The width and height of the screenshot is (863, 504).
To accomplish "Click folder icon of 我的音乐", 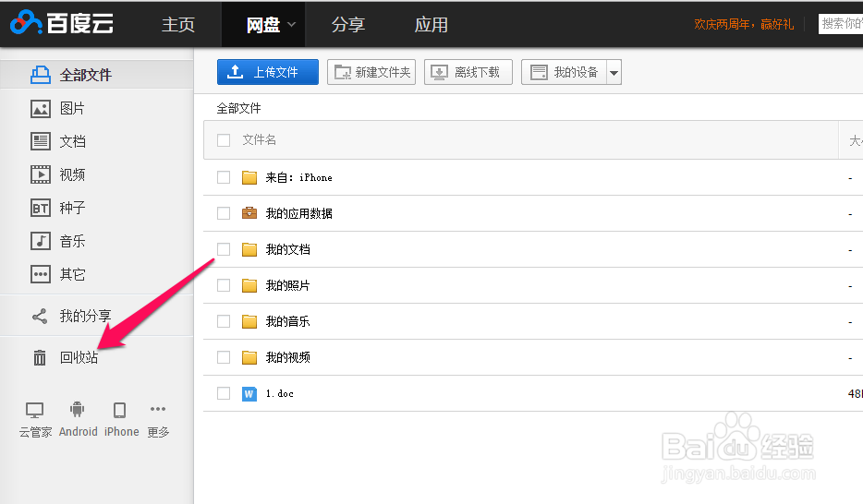I will [249, 321].
